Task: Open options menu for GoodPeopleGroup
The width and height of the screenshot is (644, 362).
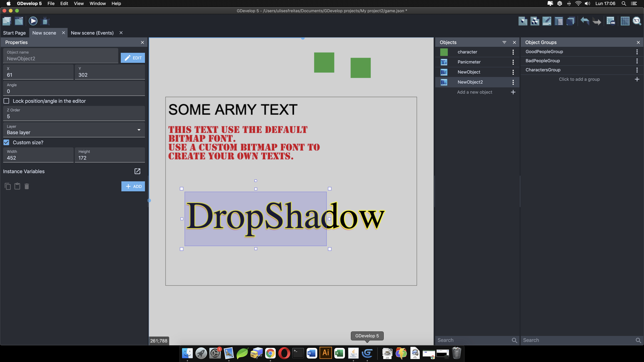Action: point(637,52)
